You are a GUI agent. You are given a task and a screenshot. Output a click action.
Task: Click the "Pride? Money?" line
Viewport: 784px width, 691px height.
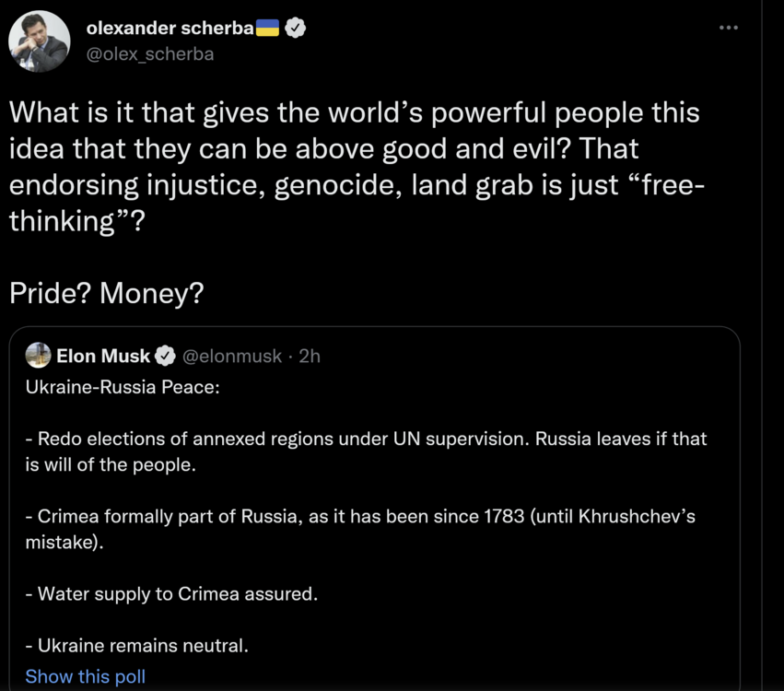tap(106, 293)
